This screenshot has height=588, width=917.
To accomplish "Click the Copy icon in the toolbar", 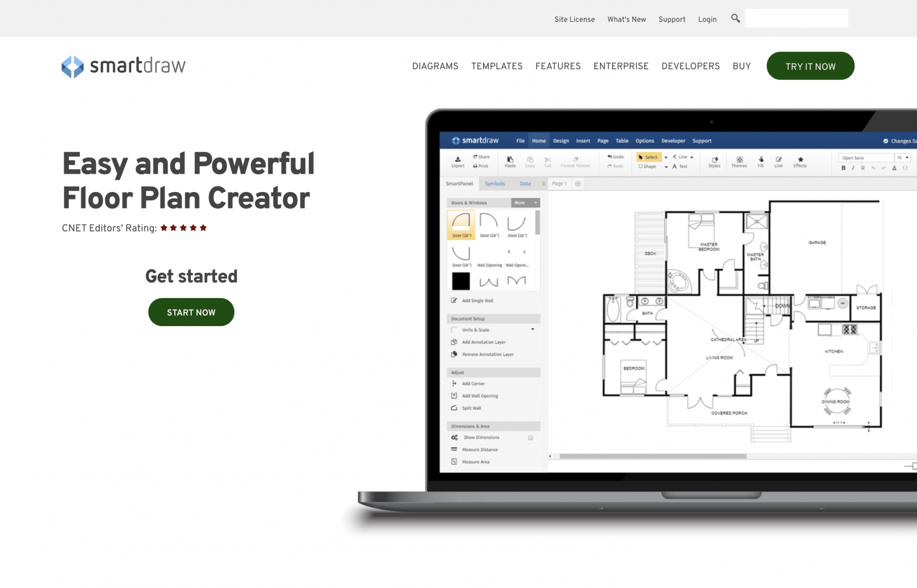I will tap(530, 159).
